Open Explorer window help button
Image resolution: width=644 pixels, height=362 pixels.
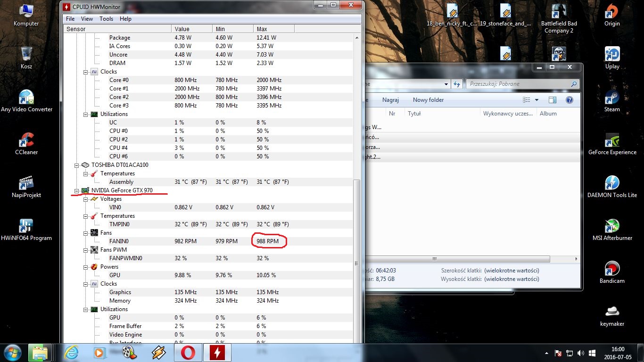569,100
